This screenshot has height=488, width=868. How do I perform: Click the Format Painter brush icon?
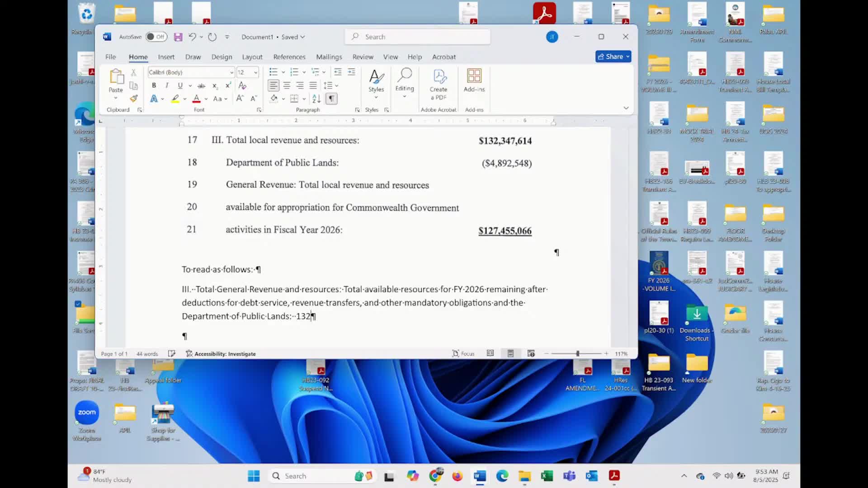(x=133, y=99)
